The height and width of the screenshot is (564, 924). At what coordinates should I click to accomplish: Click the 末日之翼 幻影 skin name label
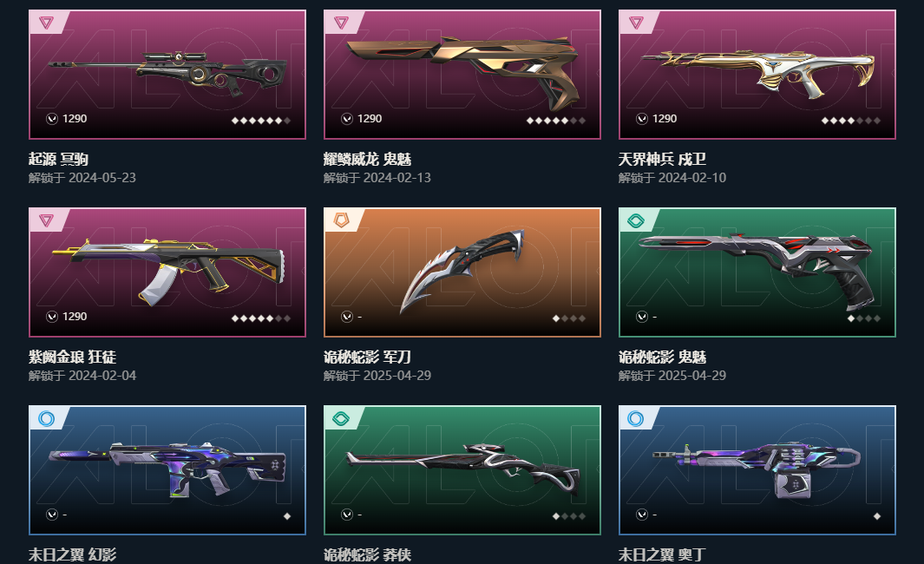(x=73, y=554)
